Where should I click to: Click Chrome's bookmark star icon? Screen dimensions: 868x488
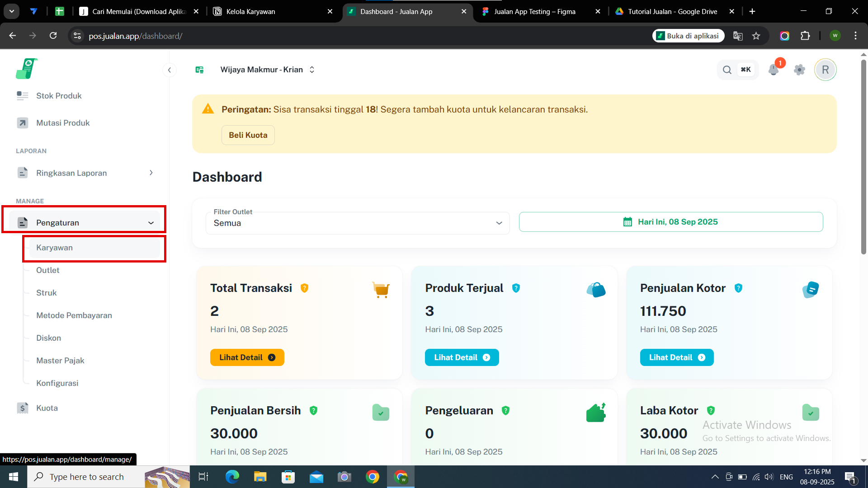click(x=756, y=36)
